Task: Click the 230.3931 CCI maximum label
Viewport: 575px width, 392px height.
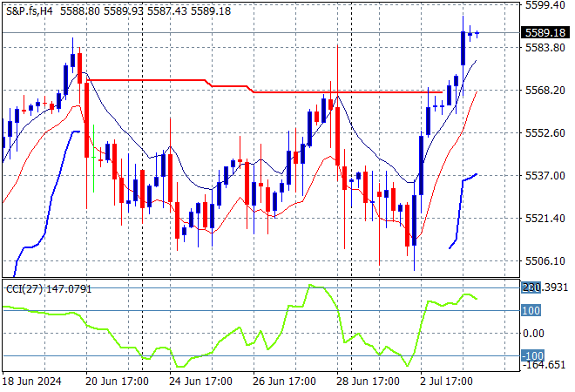Action: coord(545,287)
